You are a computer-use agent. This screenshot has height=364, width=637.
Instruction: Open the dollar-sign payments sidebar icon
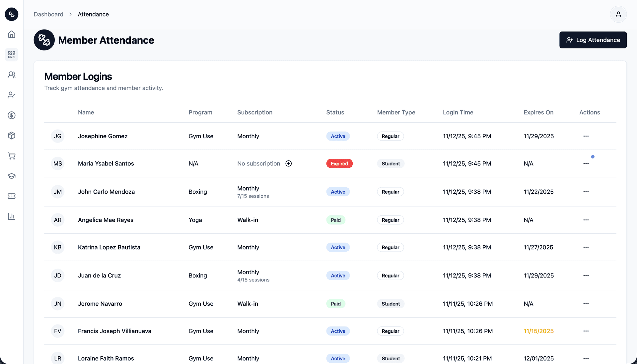12,115
